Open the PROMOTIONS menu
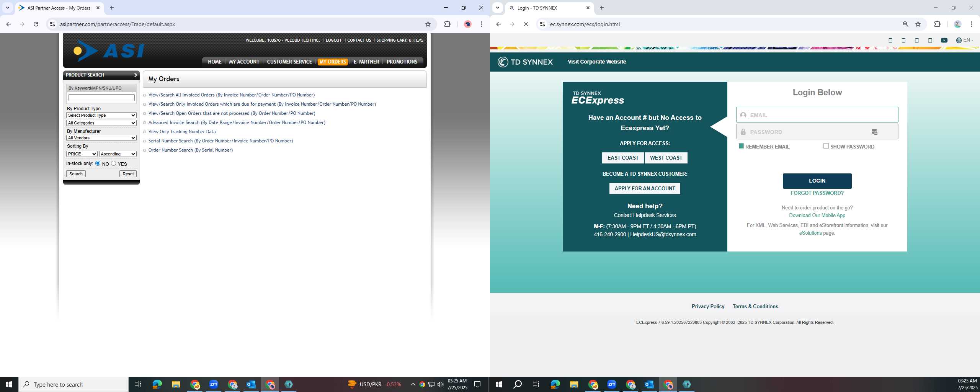The image size is (980, 392). tap(402, 62)
